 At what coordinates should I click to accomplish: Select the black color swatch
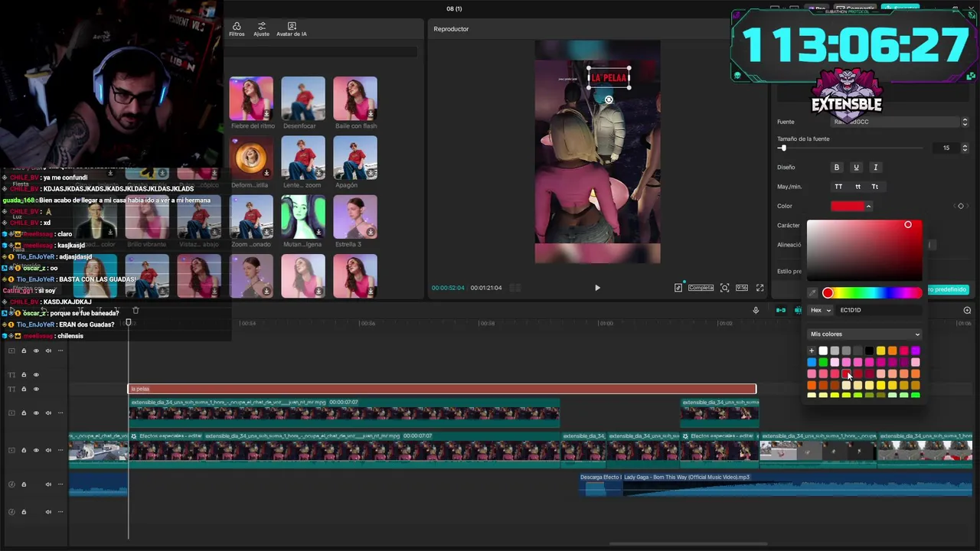tap(869, 351)
